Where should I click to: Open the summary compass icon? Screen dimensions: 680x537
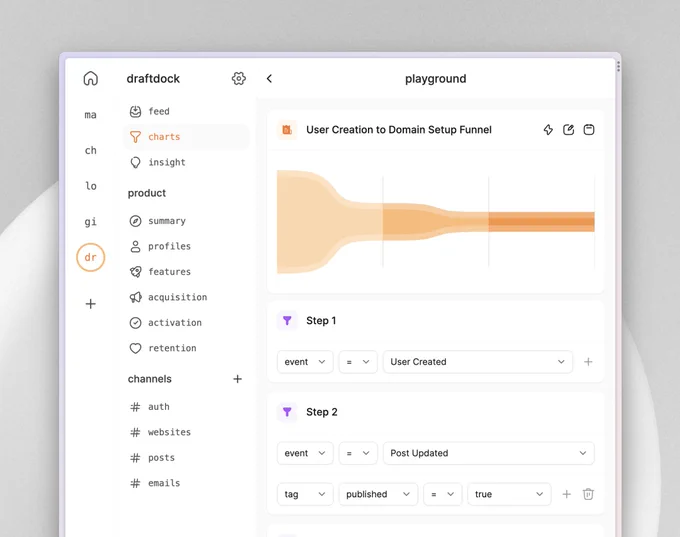pos(135,221)
